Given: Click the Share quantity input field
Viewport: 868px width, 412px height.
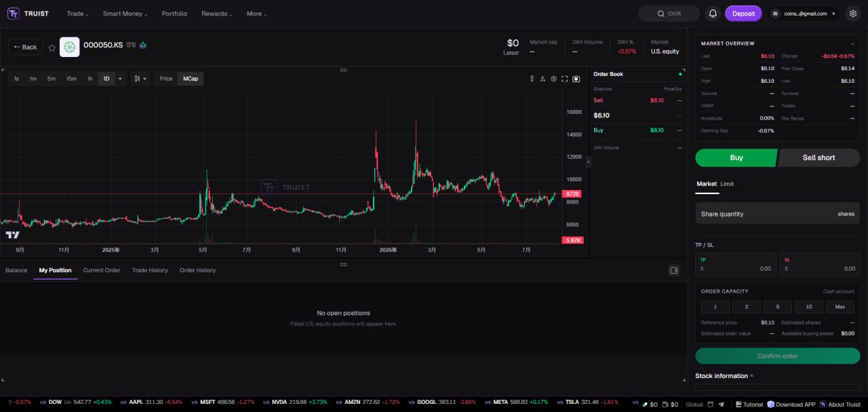Looking at the screenshot, I should (x=777, y=214).
